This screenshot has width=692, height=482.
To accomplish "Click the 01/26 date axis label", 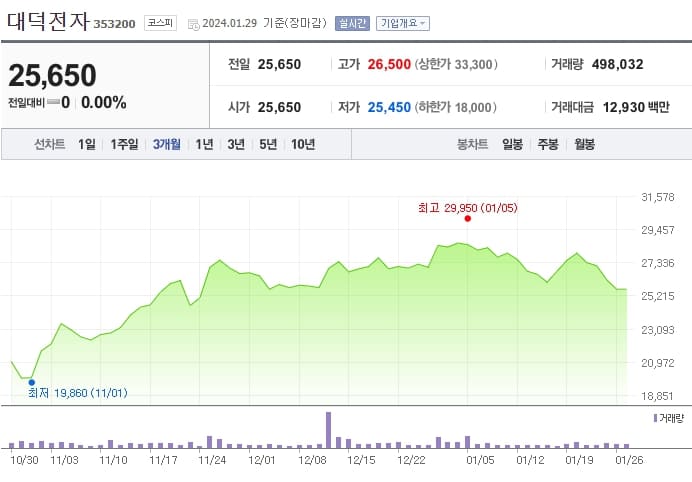I will 629,460.
